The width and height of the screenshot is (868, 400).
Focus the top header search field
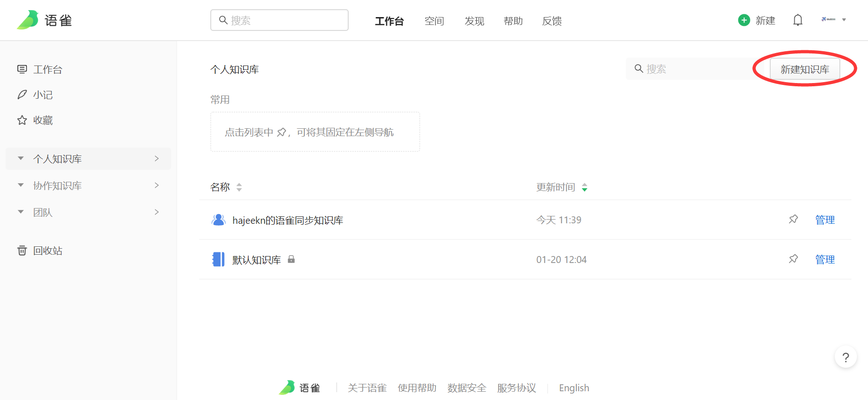click(x=279, y=20)
